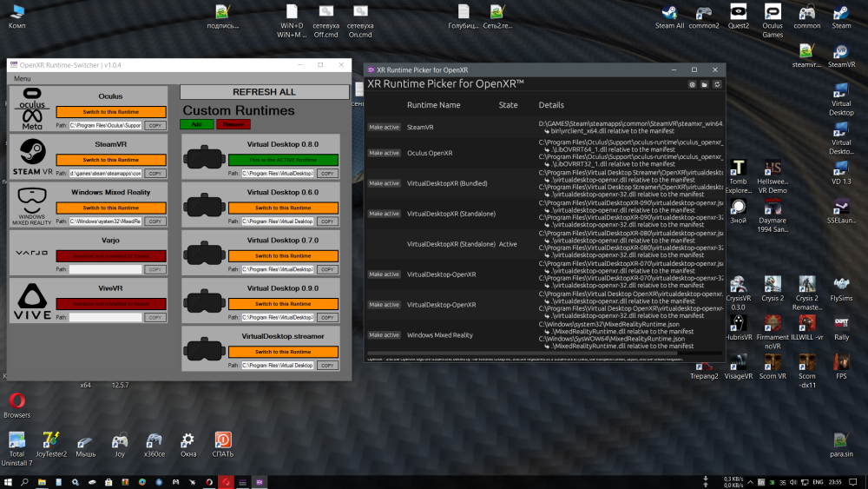Viewport: 868px width, 489px height.
Task: Switch to the Oculus runtime
Action: pos(111,112)
